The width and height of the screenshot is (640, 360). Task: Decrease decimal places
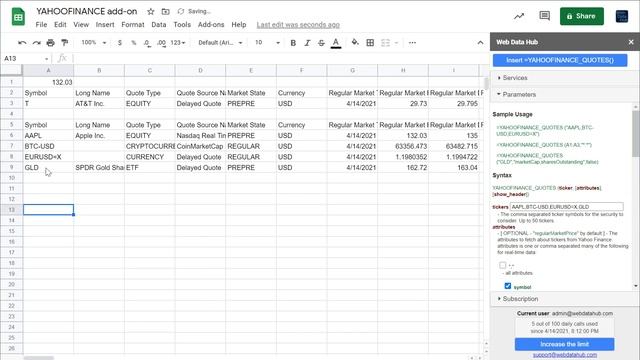(x=147, y=42)
